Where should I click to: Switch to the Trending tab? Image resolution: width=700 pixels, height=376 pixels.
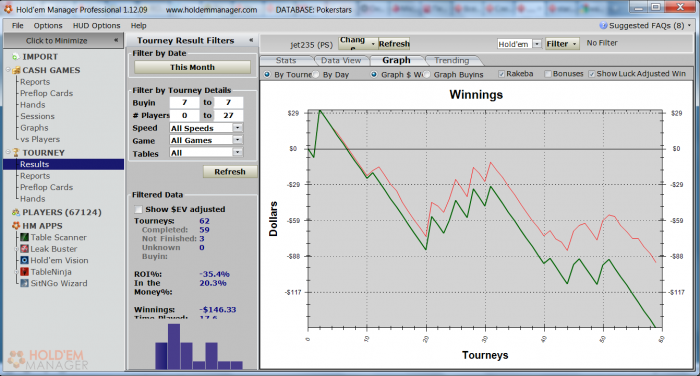pos(451,60)
